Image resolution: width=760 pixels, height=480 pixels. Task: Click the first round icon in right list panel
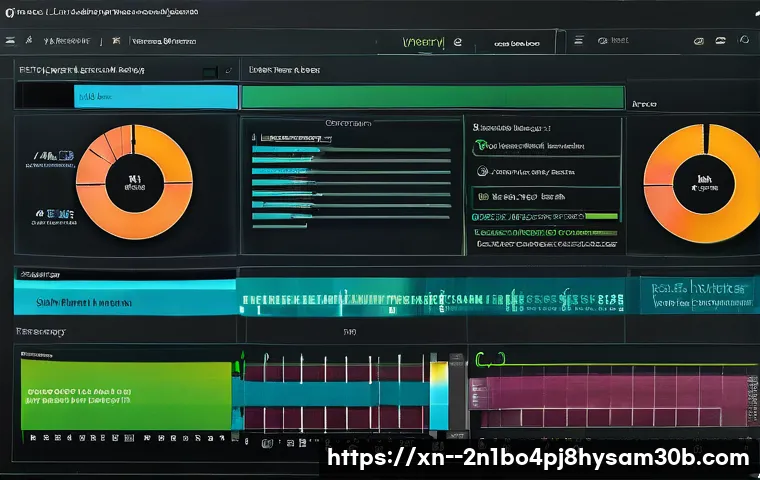(x=482, y=146)
